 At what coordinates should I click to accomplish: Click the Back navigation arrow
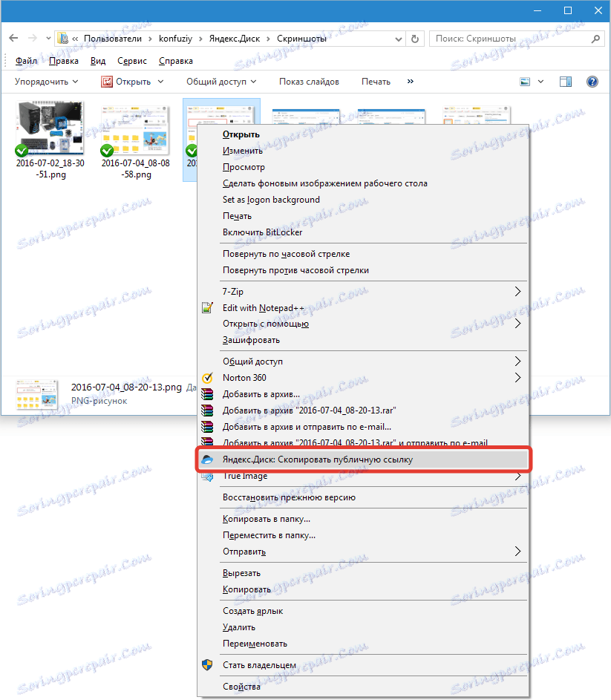[13, 38]
